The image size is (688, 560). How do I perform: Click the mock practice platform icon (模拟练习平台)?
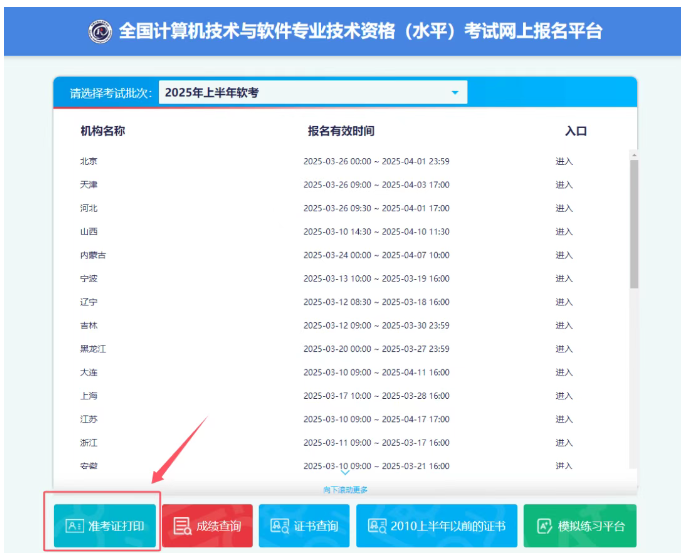click(544, 526)
